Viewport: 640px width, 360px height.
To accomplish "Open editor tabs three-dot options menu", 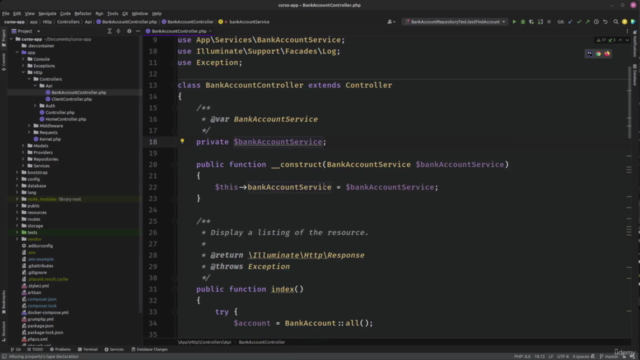I will pyautogui.click(x=627, y=31).
